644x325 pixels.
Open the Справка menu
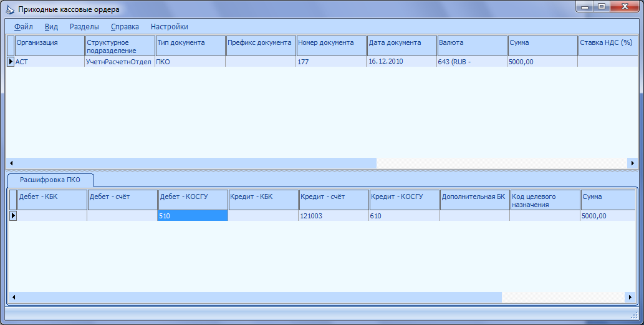125,27
